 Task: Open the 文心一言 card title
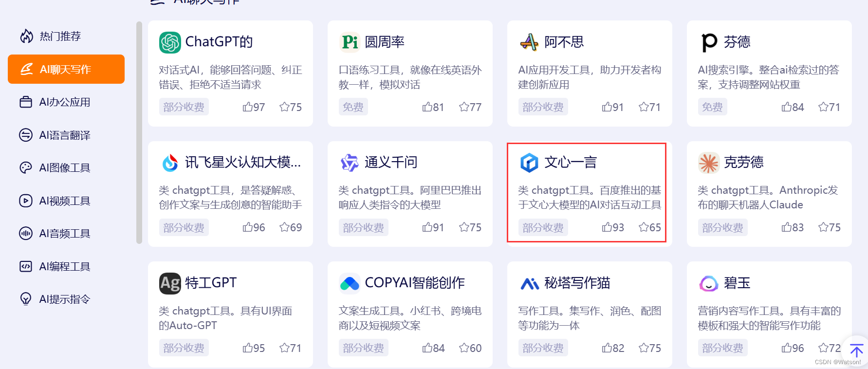pos(571,162)
